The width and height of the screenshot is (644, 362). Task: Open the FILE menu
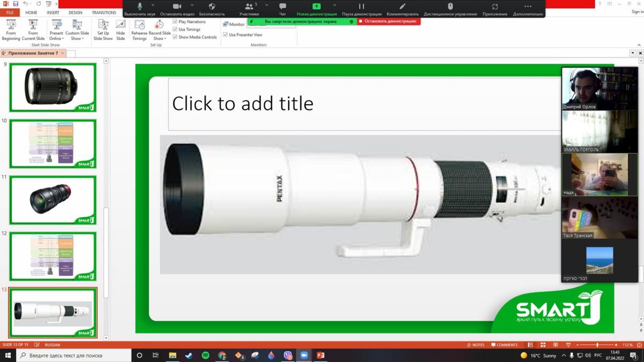pos(10,12)
